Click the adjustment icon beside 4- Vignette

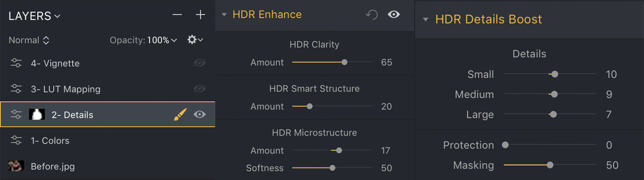click(16, 63)
